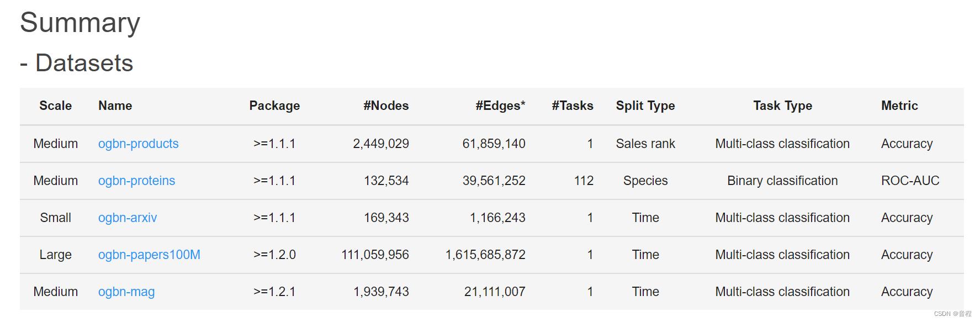
Task: Click the Datasets subheading
Action: [84, 64]
